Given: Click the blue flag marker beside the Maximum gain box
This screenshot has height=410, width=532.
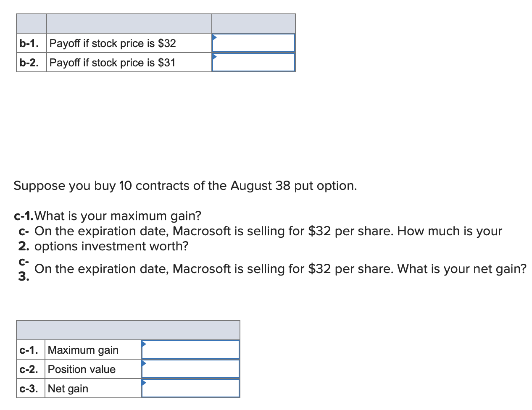Looking at the screenshot, I should click(144, 344).
